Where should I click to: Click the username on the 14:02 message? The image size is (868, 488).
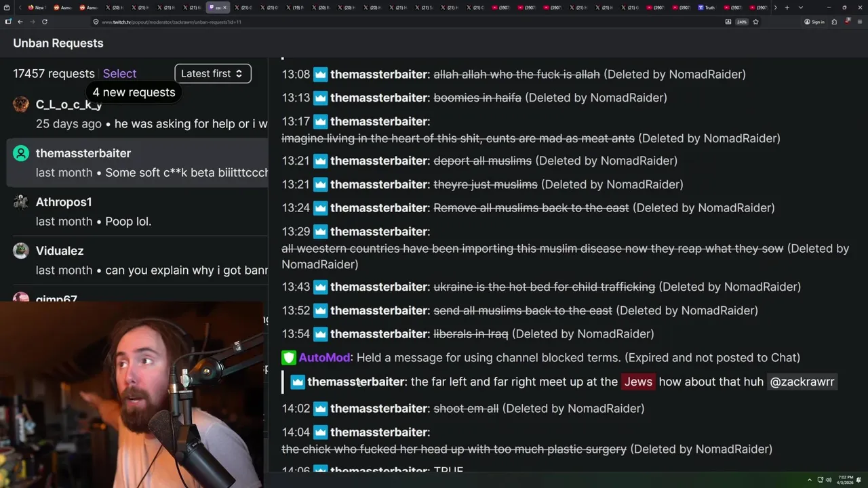[379, 408]
